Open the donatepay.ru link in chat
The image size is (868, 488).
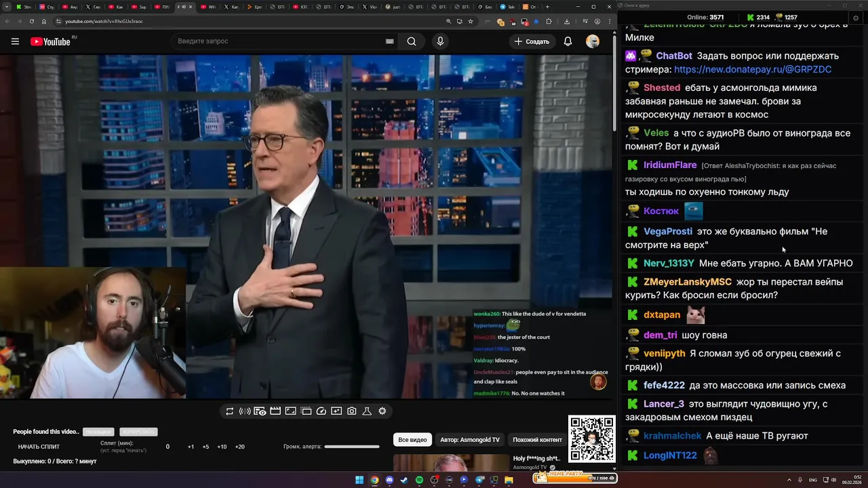(x=753, y=69)
